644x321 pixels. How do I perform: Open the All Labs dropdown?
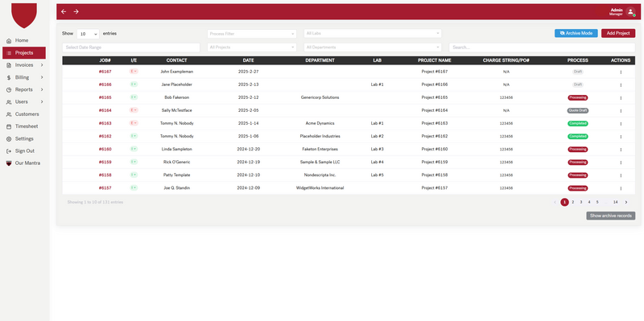click(373, 33)
